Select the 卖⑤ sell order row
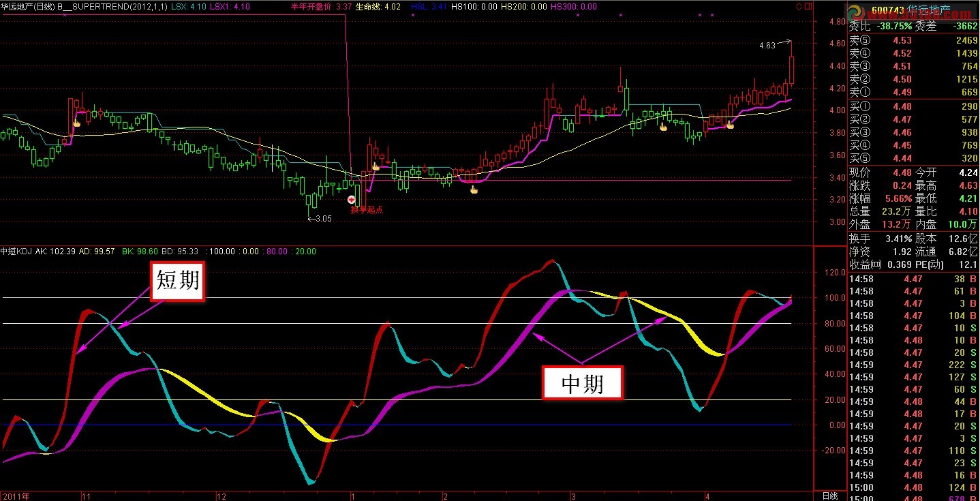980x501 pixels. [913, 40]
